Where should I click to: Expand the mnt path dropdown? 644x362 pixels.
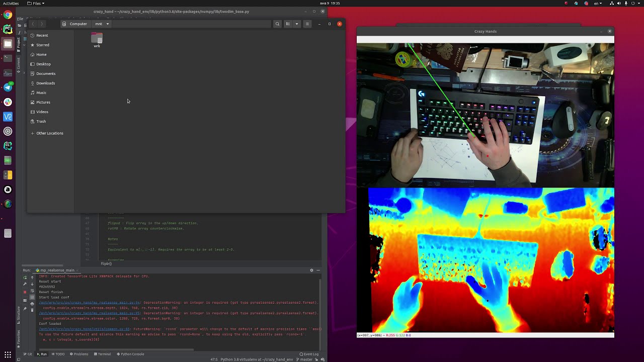(107, 24)
